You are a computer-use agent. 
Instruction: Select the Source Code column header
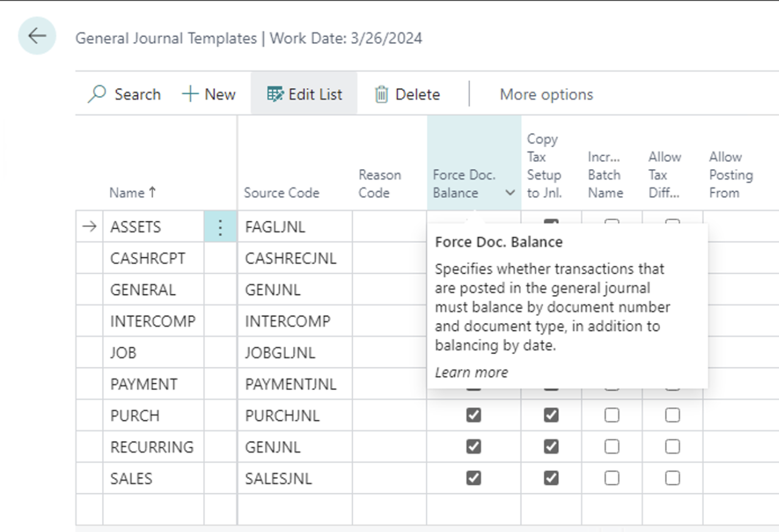coord(281,192)
